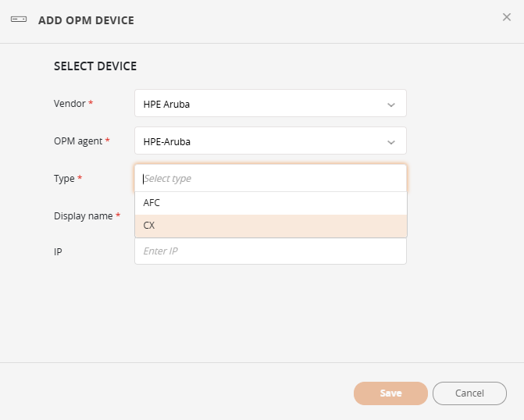
Task: Click the IP field label
Action: coord(58,252)
